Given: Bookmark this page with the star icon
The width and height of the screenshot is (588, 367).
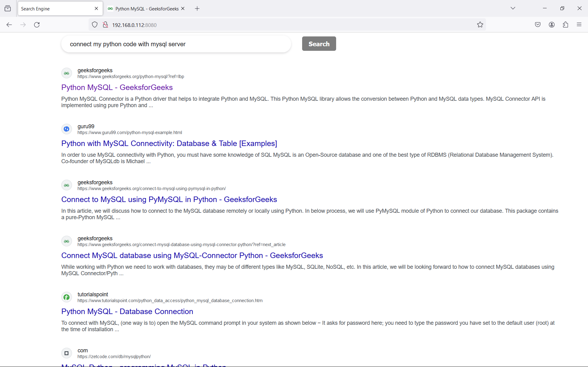Looking at the screenshot, I should click(480, 25).
